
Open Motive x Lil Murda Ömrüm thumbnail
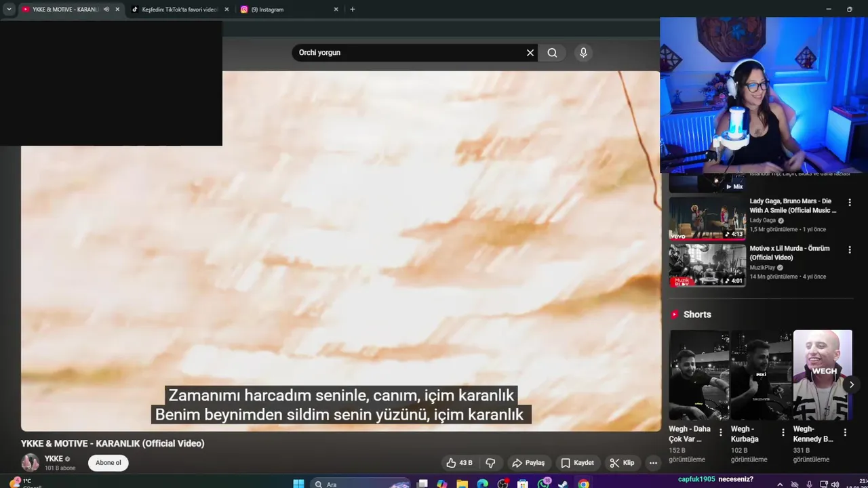tap(707, 265)
